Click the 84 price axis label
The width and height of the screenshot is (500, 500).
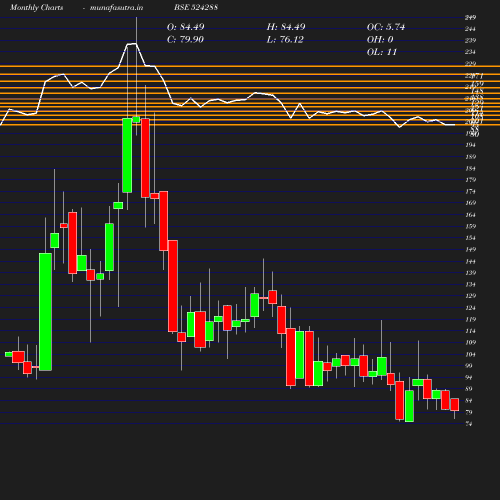click(x=469, y=401)
